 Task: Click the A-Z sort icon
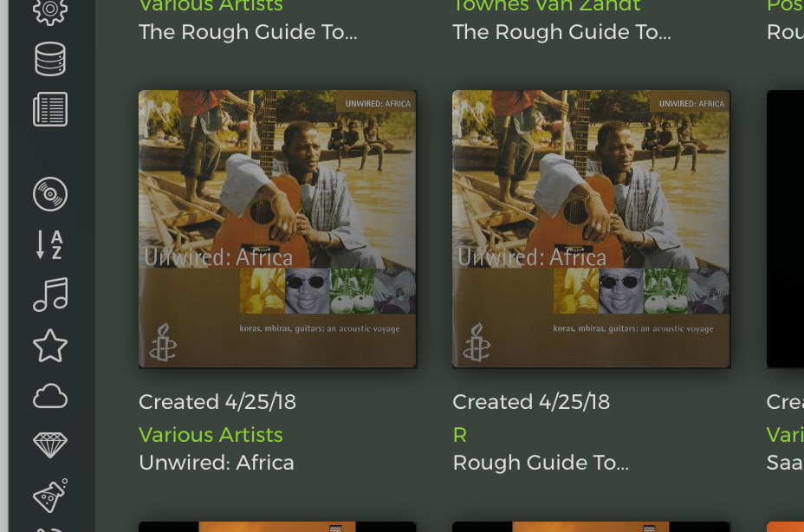click(49, 244)
